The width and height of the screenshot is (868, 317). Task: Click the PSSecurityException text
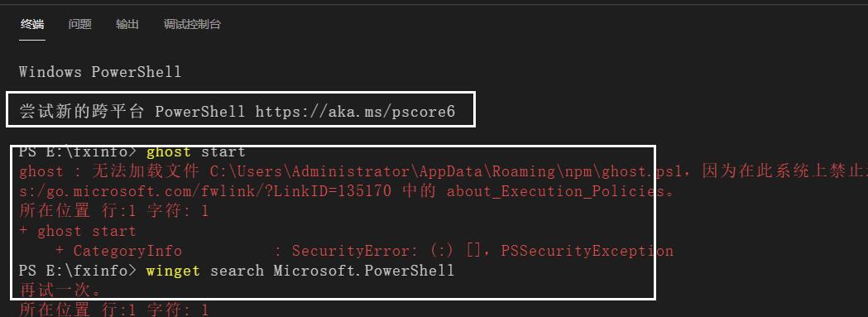tap(587, 251)
